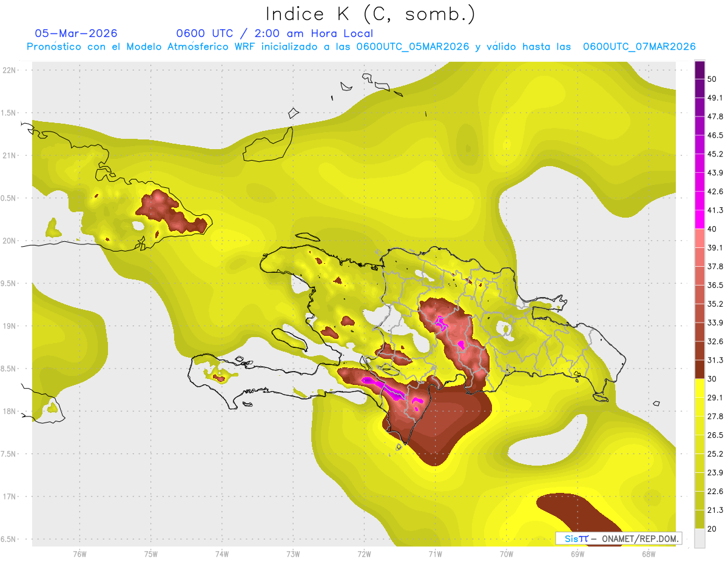
Task: Click the longitude label '71W'
Action: click(435, 554)
